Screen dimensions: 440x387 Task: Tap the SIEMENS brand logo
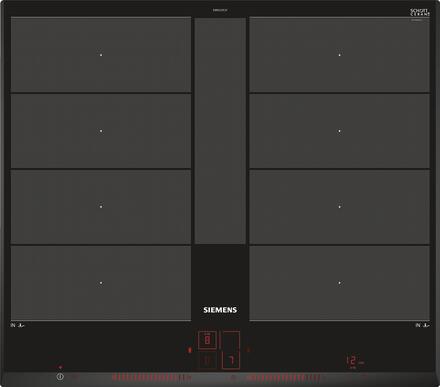(x=220, y=310)
